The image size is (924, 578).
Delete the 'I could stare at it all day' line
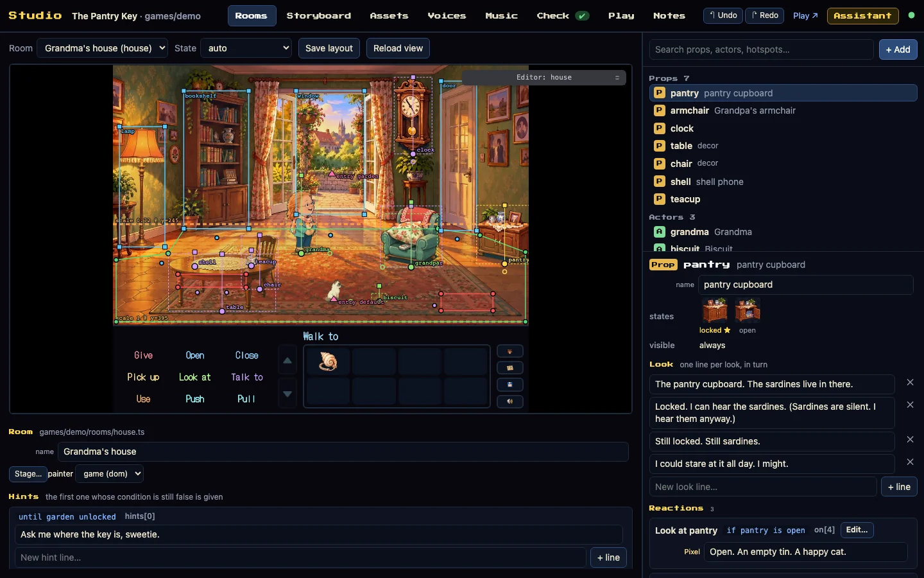click(910, 462)
